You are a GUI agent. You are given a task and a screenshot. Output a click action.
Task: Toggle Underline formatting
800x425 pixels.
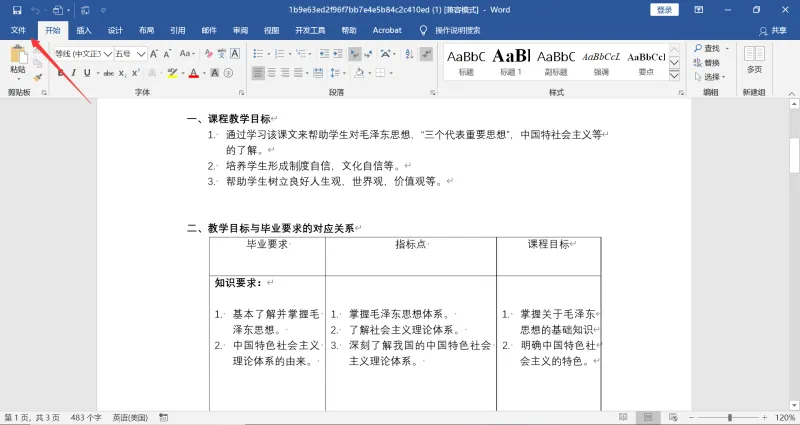[87, 73]
